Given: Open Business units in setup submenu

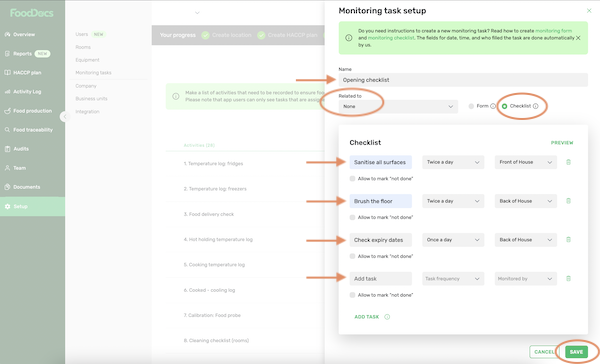Looking at the screenshot, I should (x=91, y=99).
